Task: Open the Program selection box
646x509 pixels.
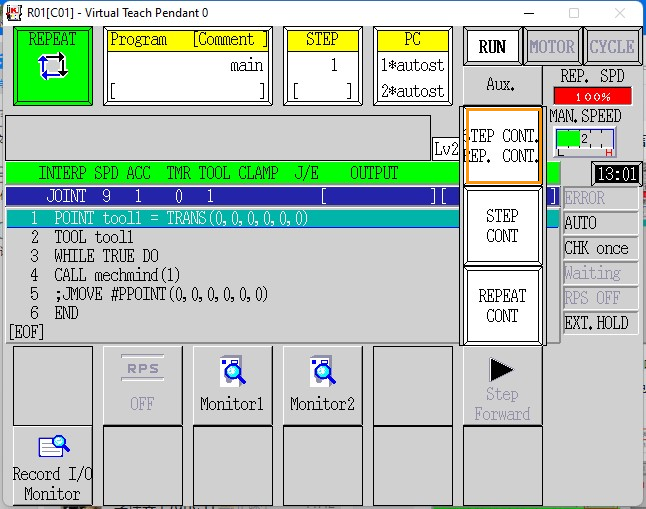Action: tap(188, 66)
